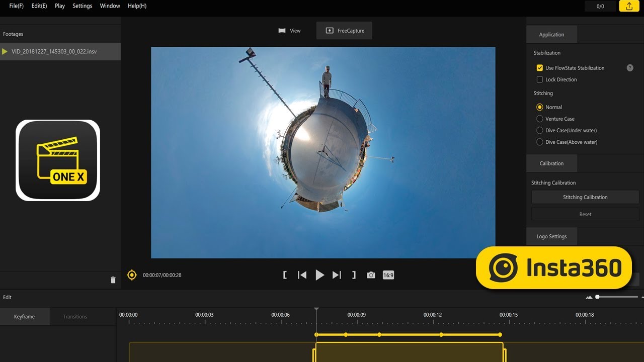Click the first keyframe dot on the yellow line
Screen dimensions: 644x362
(x=316, y=334)
